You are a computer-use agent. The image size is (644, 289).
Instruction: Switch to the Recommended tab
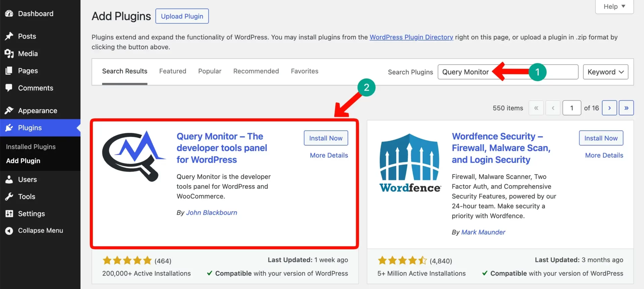256,71
